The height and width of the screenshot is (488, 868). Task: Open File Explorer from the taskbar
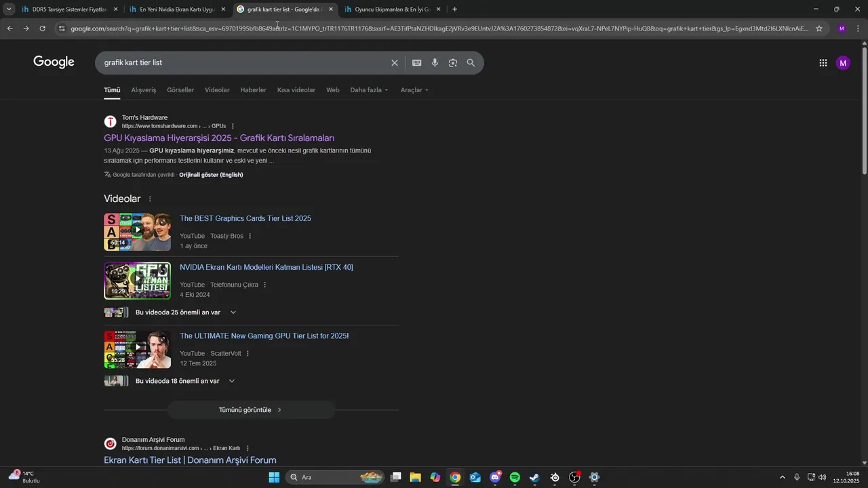[x=415, y=477]
